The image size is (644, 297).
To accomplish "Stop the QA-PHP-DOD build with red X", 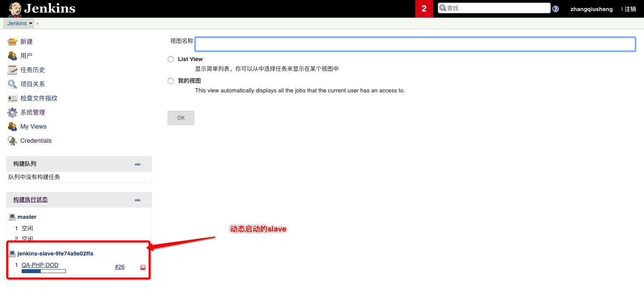I will click(x=143, y=267).
